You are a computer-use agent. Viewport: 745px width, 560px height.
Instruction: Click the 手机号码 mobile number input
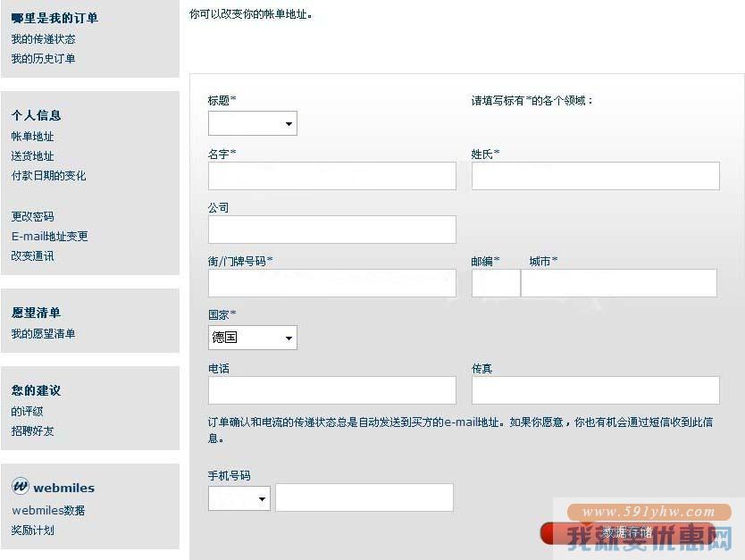(x=364, y=497)
